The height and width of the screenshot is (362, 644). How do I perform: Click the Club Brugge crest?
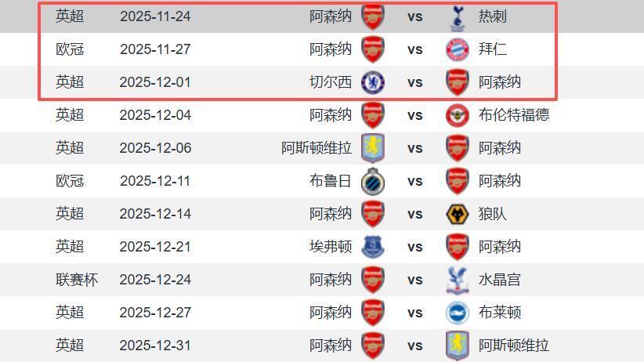[x=373, y=181]
